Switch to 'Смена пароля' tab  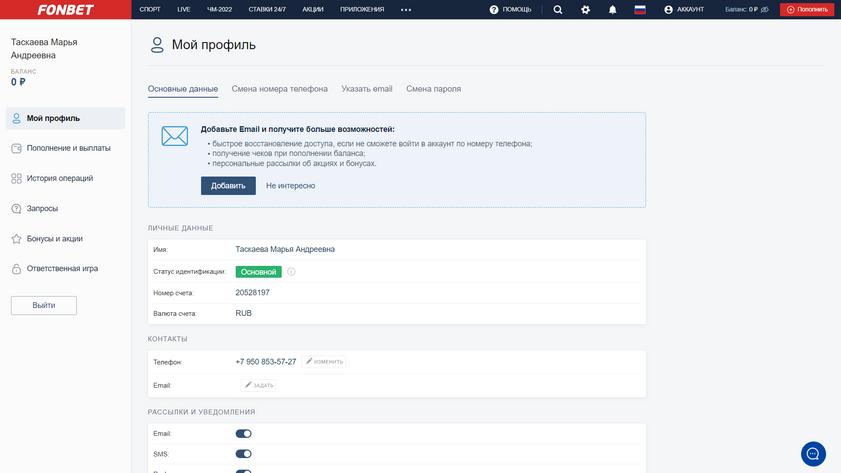(x=433, y=89)
